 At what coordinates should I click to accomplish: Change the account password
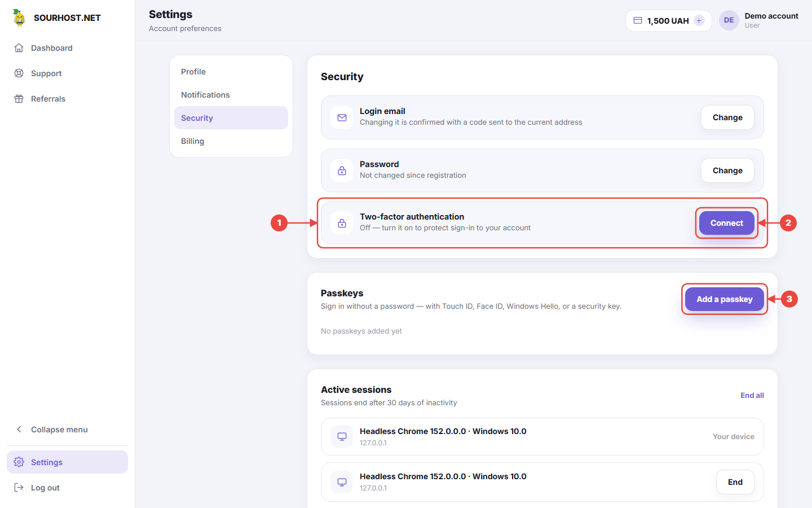pyautogui.click(x=727, y=170)
